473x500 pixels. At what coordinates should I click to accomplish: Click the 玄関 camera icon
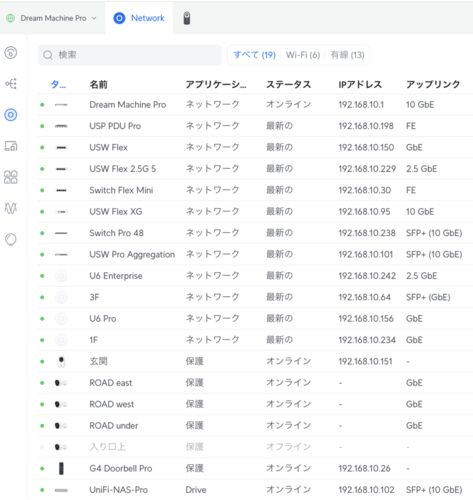(x=61, y=362)
